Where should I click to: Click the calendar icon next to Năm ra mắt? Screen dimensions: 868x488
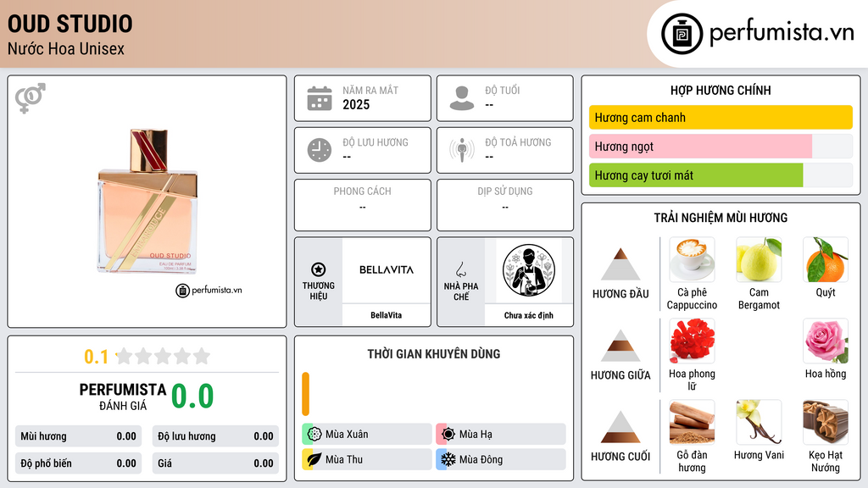[x=320, y=98]
